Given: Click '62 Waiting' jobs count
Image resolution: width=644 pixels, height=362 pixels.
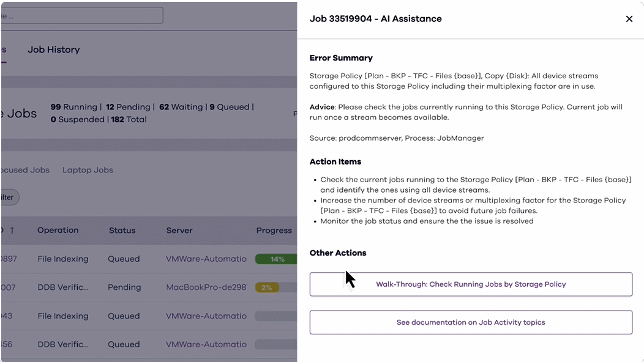Looking at the screenshot, I should pos(181,107).
